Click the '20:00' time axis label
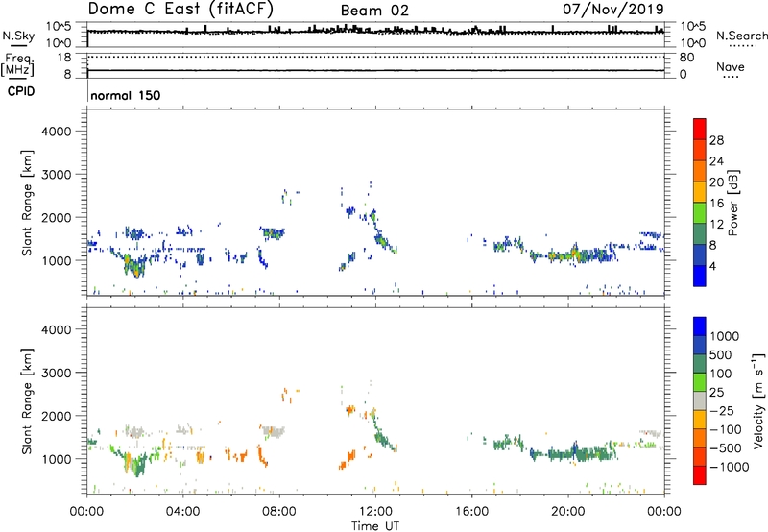The width and height of the screenshot is (768, 532). 567,512
